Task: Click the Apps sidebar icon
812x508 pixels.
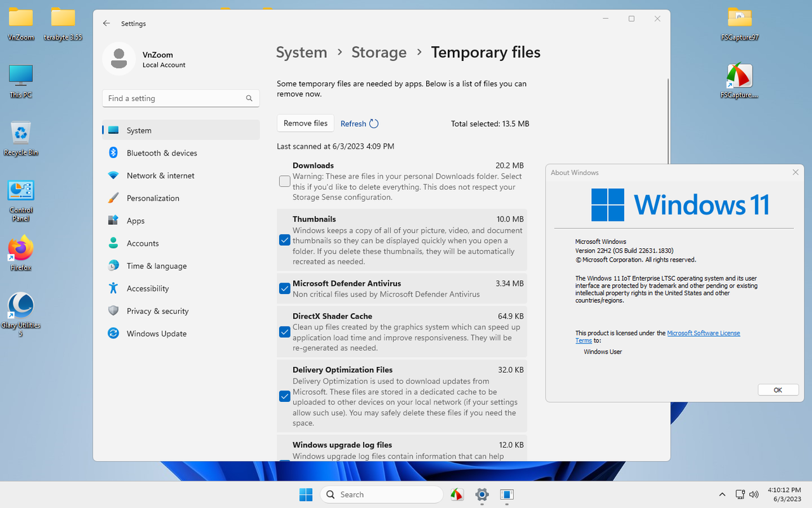Action: click(x=114, y=220)
